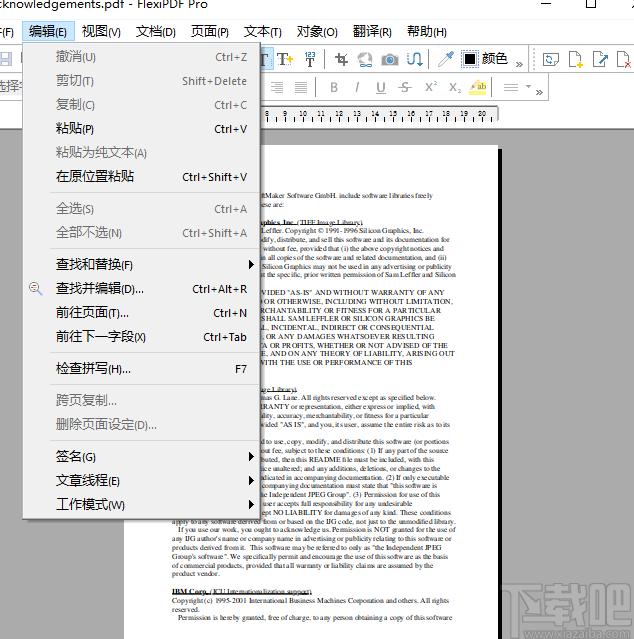Toggle subscript formatting

coord(455,87)
